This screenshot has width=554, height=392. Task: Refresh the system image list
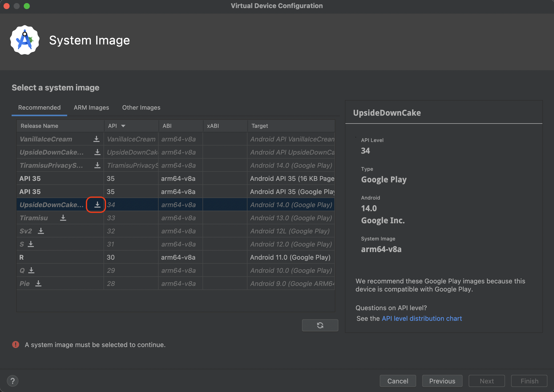tap(320, 325)
